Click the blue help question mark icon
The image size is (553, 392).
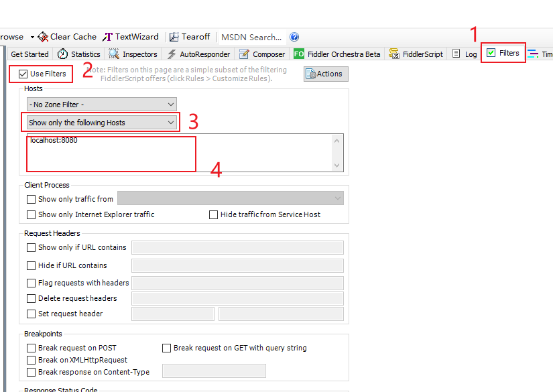(294, 37)
